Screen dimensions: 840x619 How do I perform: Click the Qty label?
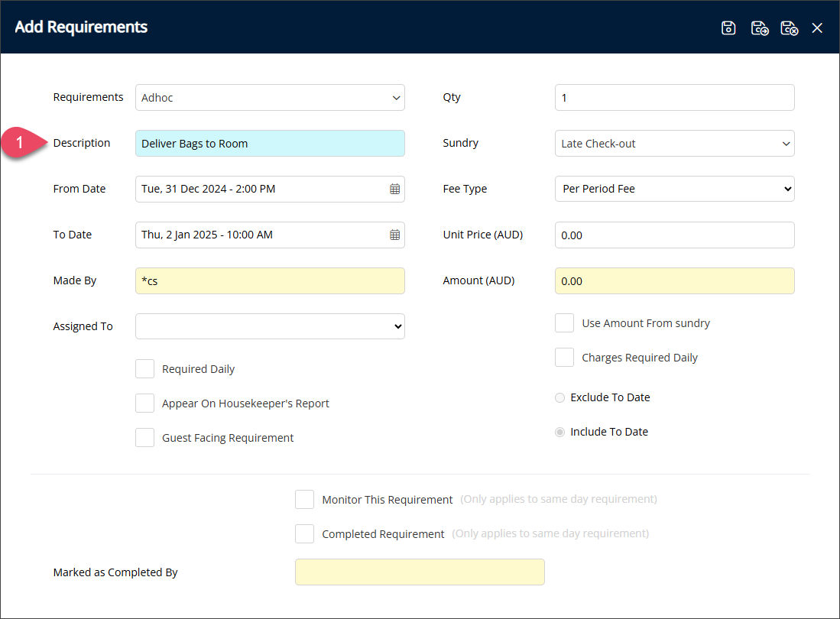pos(452,97)
